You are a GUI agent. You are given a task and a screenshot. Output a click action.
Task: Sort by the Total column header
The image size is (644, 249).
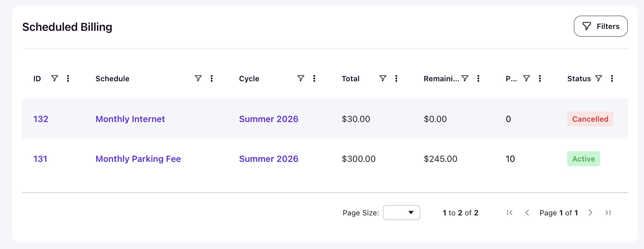tap(351, 79)
